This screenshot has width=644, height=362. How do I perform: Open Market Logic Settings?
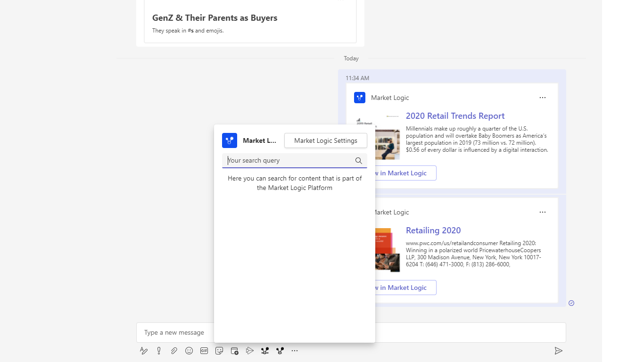coord(325,140)
